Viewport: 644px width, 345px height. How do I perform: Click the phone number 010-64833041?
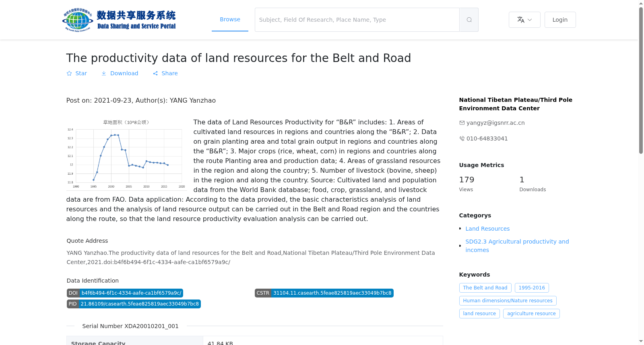click(487, 138)
